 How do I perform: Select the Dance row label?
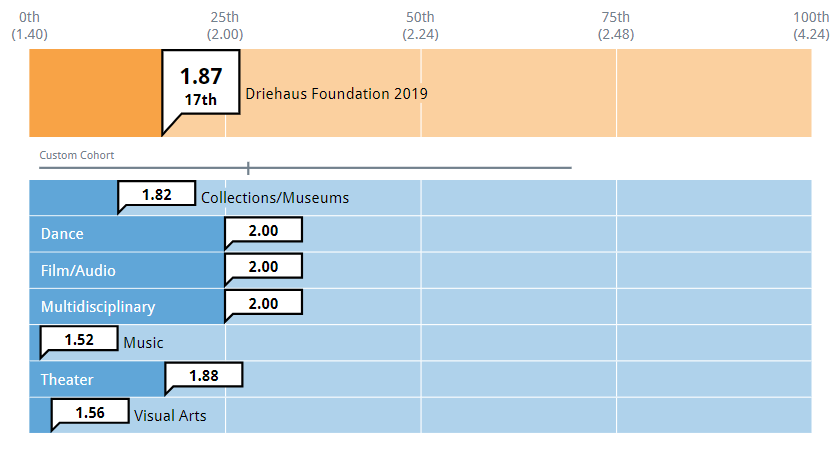(x=62, y=234)
